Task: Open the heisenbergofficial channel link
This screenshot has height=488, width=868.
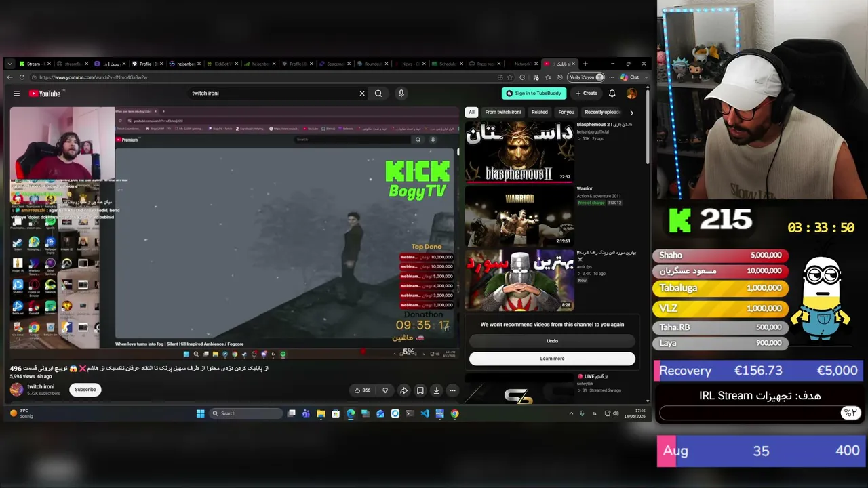Action: [x=593, y=131]
